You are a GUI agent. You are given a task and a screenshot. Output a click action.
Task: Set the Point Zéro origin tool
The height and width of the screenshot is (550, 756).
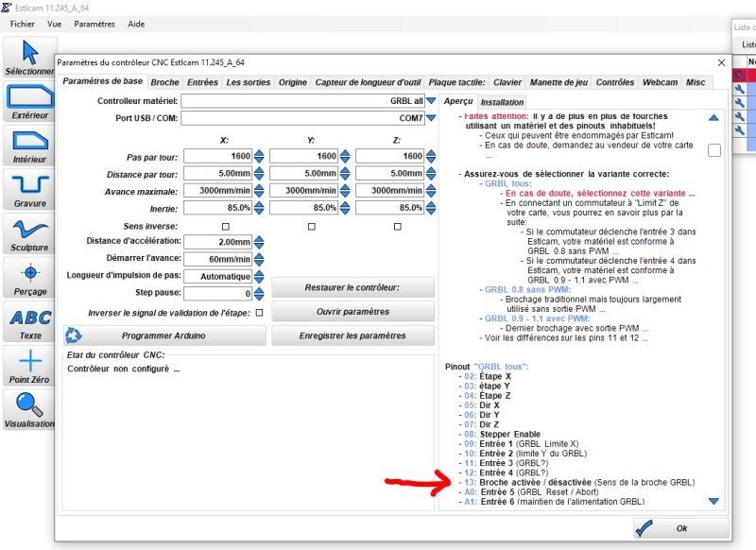[x=30, y=367]
